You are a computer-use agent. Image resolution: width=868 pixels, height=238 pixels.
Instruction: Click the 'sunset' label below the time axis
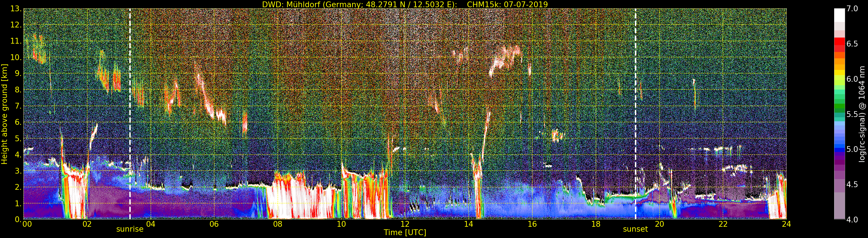tap(635, 229)
